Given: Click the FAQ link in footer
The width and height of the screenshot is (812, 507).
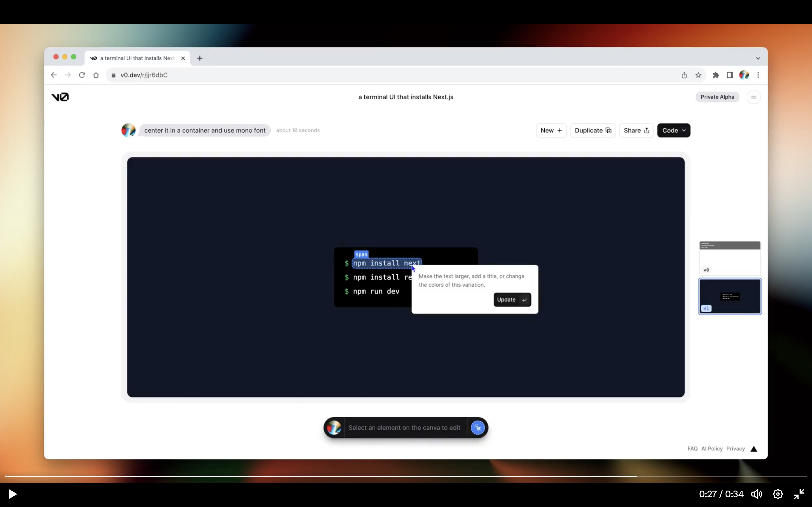Looking at the screenshot, I should 692,449.
